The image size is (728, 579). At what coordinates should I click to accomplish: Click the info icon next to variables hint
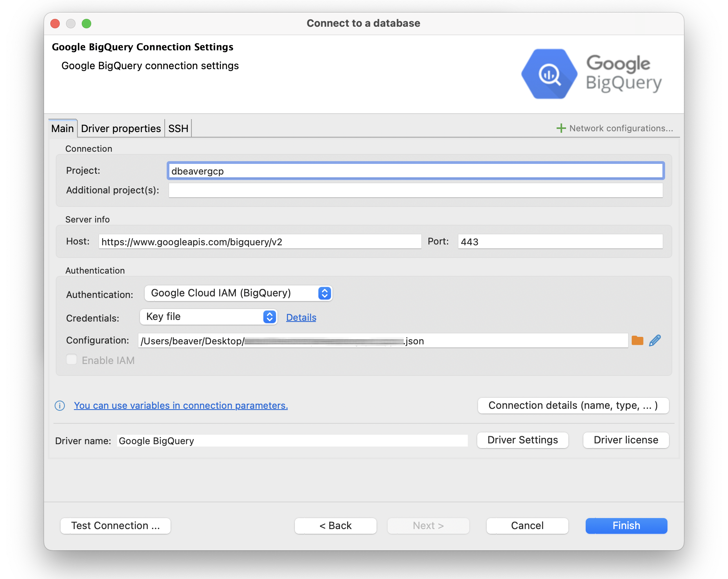coord(59,405)
